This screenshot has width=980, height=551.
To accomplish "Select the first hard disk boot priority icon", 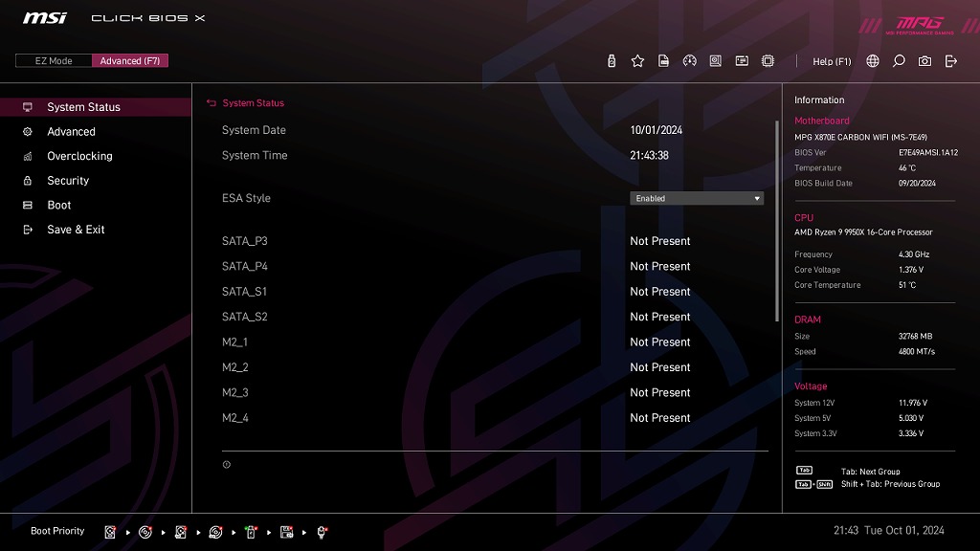I will (110, 532).
